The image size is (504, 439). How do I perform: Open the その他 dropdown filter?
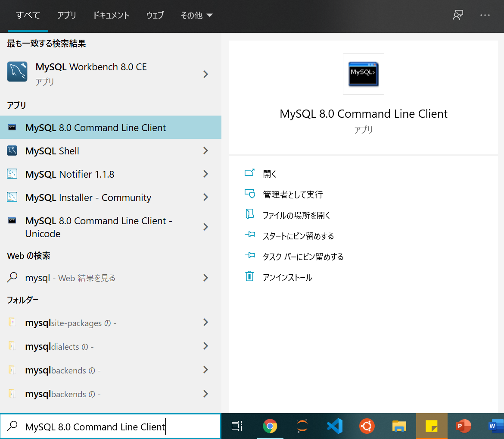[196, 15]
